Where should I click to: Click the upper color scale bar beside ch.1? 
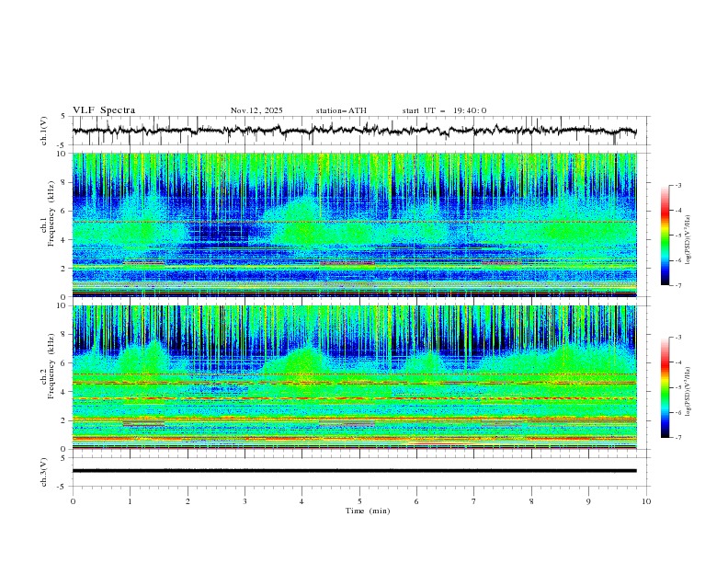[665, 236]
